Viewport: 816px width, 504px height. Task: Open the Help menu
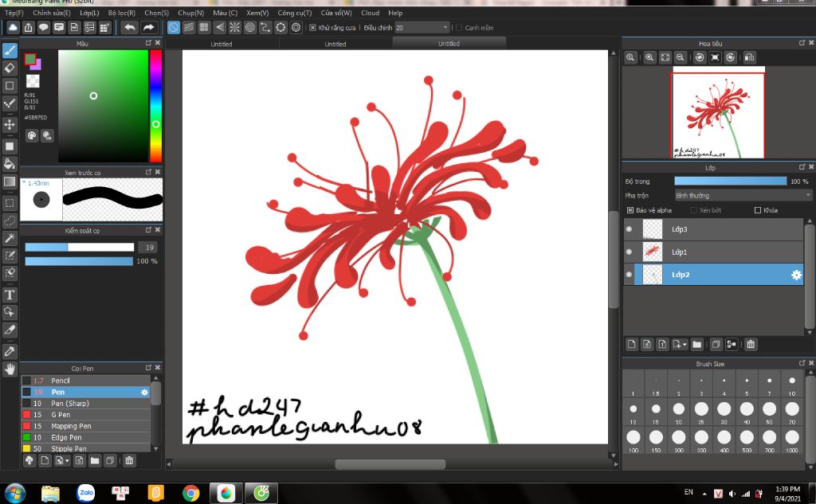[x=395, y=13]
